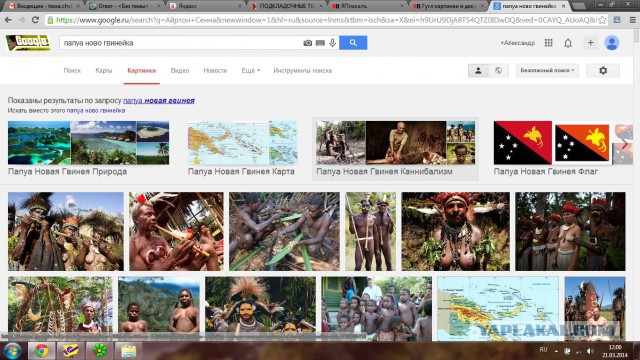Switch to ЯПлакалъ browser tab
The image size is (640, 360).
[367, 6]
